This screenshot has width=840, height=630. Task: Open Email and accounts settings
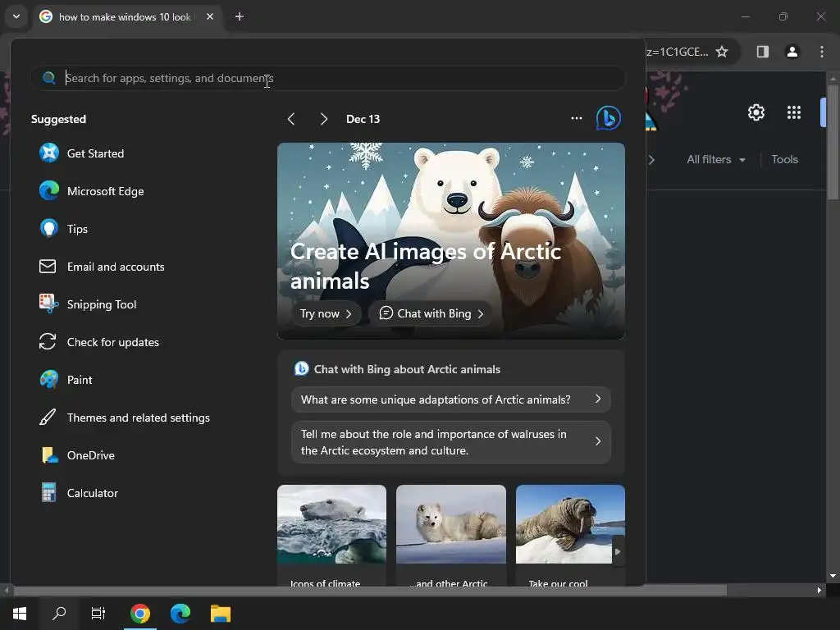pos(102,267)
